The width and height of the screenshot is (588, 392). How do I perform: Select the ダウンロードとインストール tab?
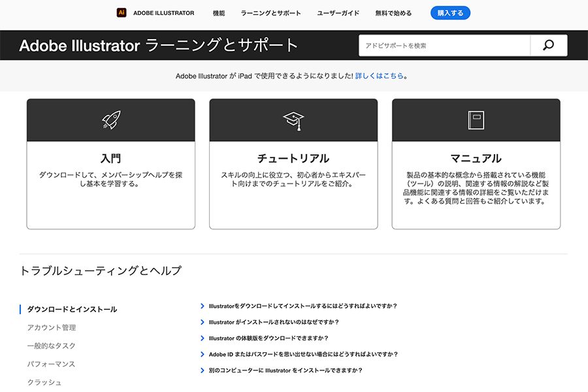click(x=72, y=310)
